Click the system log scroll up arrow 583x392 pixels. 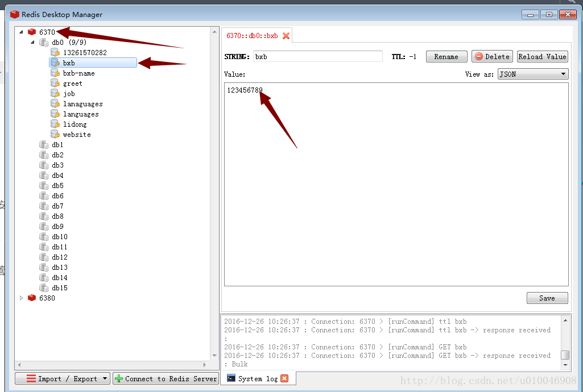tap(565, 320)
